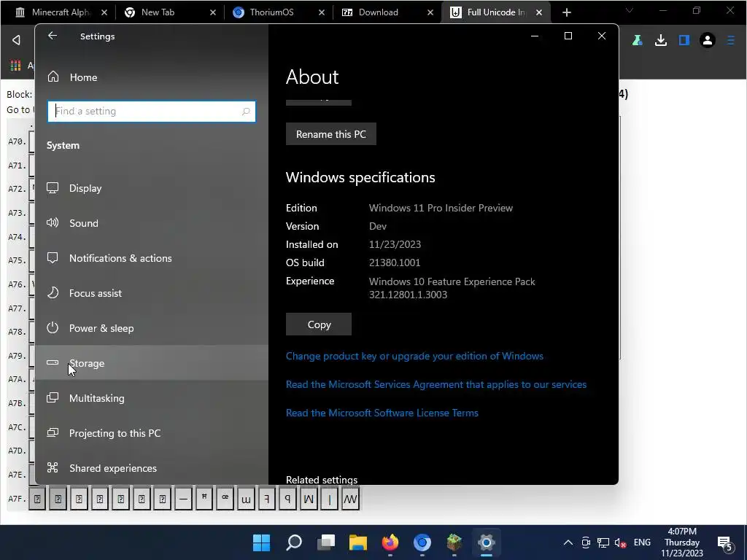Open the taskbar clock showing 4:07PM
The width and height of the screenshot is (747, 560).
coord(682,542)
